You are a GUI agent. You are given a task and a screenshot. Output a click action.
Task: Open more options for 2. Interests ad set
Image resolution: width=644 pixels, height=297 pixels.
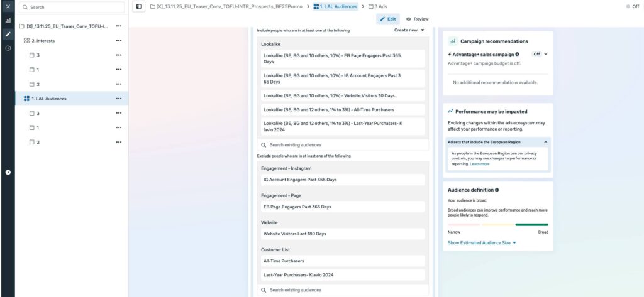click(x=119, y=41)
